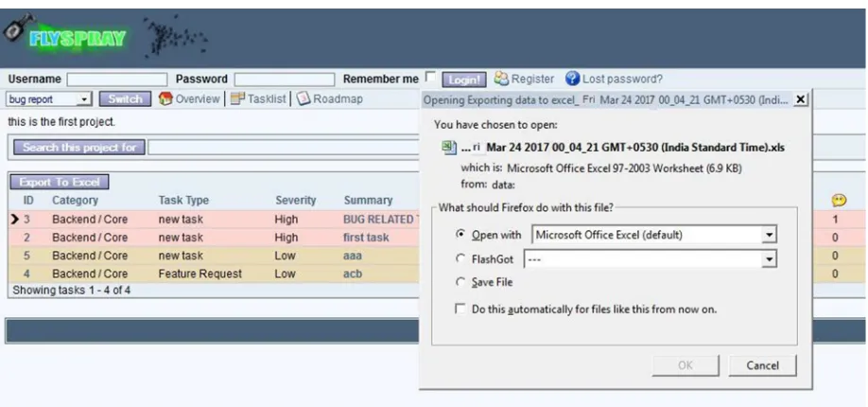The height and width of the screenshot is (407, 868).
Task: Expand the FlashGot options dropdown
Action: click(x=650, y=259)
